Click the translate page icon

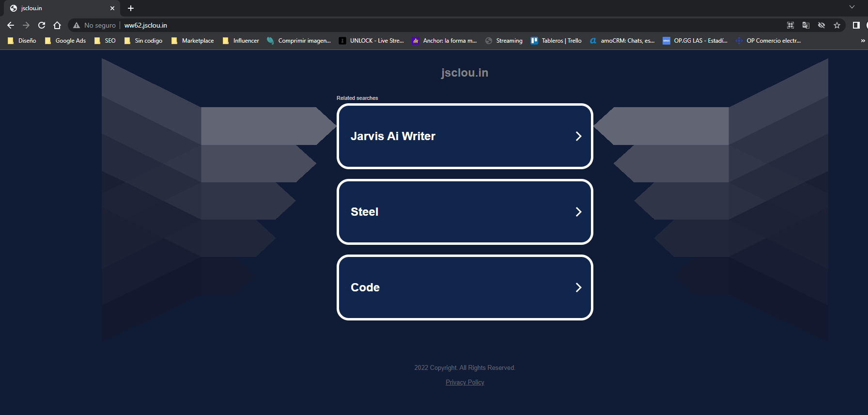pos(806,25)
